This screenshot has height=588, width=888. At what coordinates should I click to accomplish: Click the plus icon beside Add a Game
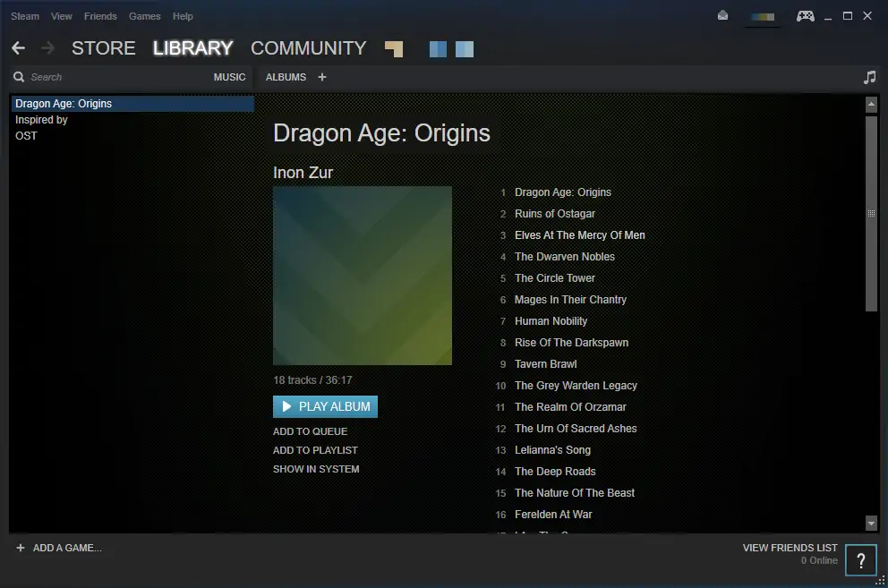[x=21, y=548]
